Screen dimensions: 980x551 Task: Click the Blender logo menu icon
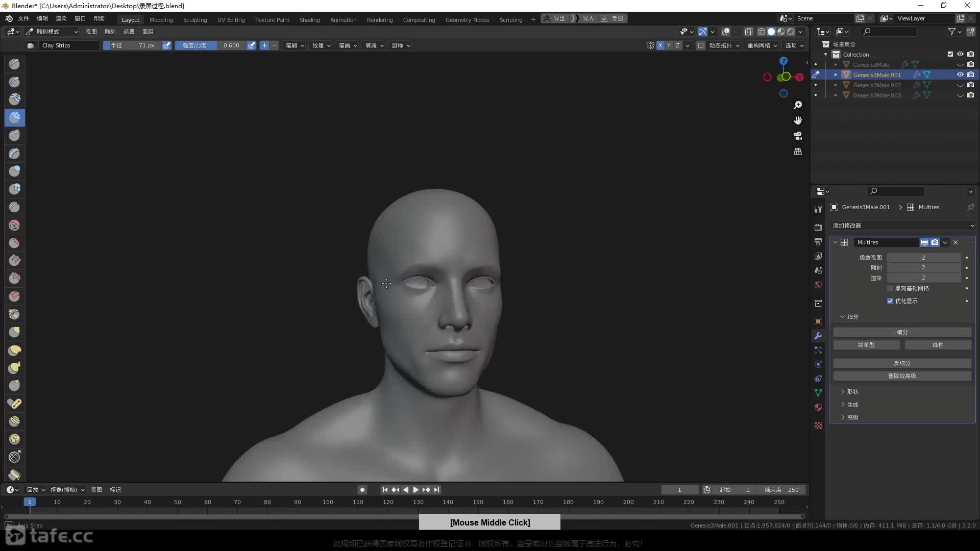click(x=9, y=19)
